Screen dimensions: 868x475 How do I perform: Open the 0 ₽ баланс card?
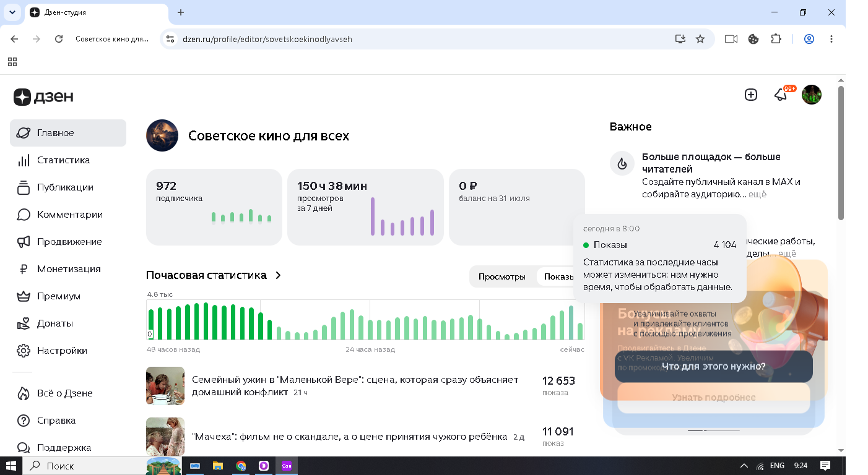pyautogui.click(x=516, y=207)
